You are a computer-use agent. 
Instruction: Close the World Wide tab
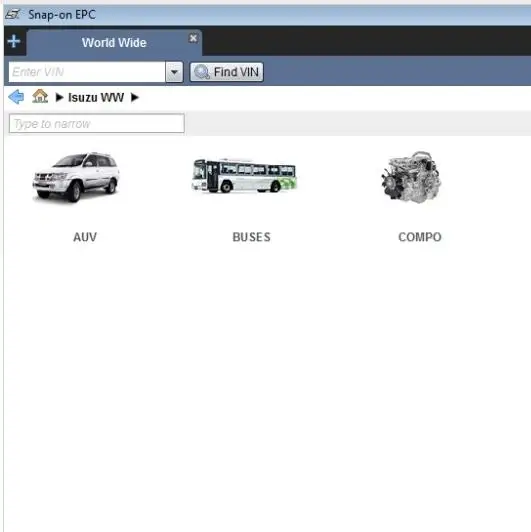(x=193, y=38)
